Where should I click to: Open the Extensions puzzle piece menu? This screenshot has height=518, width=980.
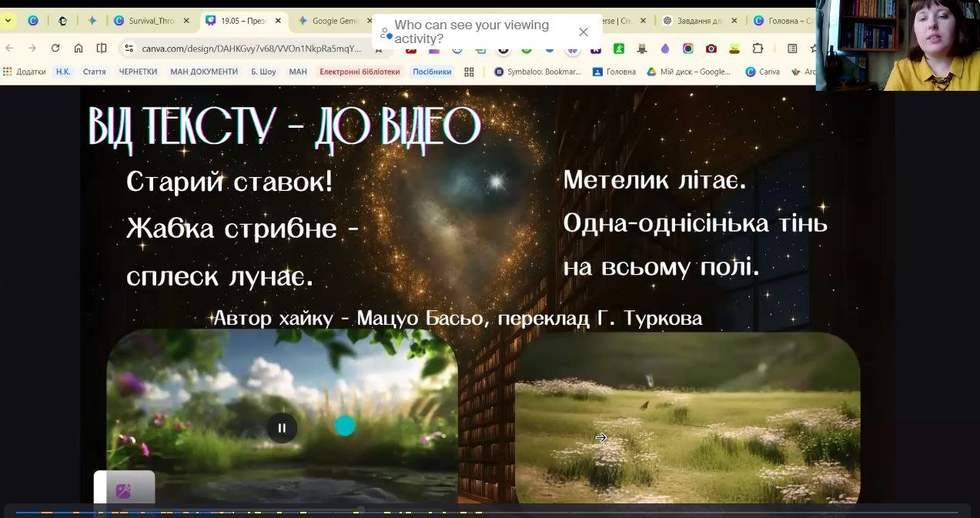pyautogui.click(x=758, y=48)
